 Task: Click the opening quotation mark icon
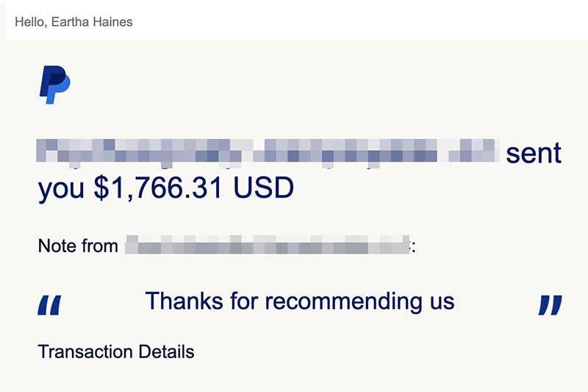(49, 305)
